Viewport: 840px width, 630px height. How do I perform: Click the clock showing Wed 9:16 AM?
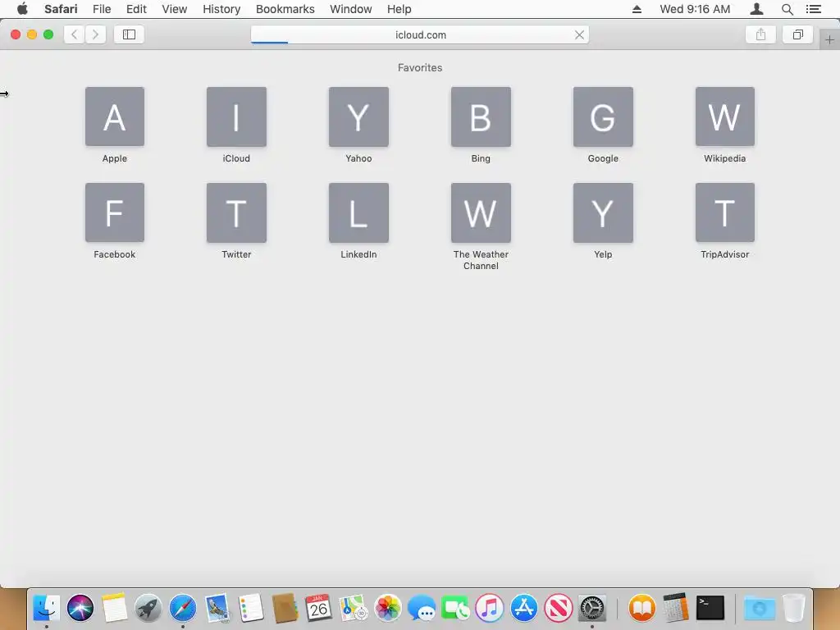695,9
